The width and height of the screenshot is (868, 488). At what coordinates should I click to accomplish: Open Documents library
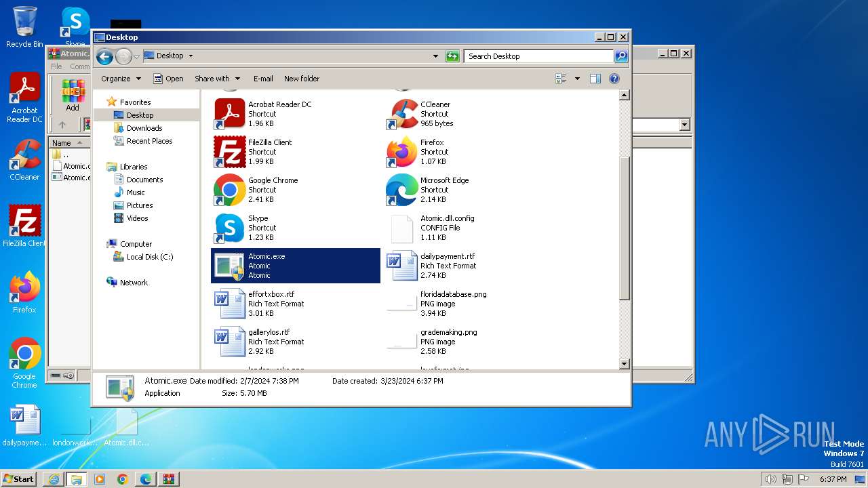144,180
